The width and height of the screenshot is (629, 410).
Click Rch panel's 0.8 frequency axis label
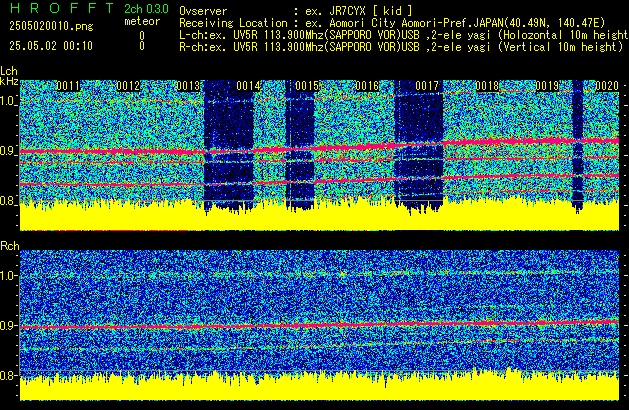[8, 375]
